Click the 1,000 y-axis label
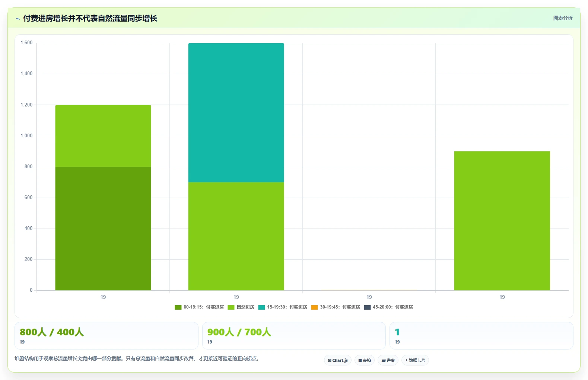 [26, 135]
